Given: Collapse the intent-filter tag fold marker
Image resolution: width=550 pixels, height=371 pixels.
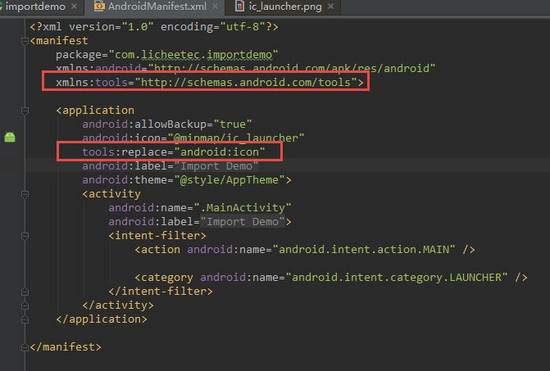Looking at the screenshot, I should pyautogui.click(x=25, y=236).
